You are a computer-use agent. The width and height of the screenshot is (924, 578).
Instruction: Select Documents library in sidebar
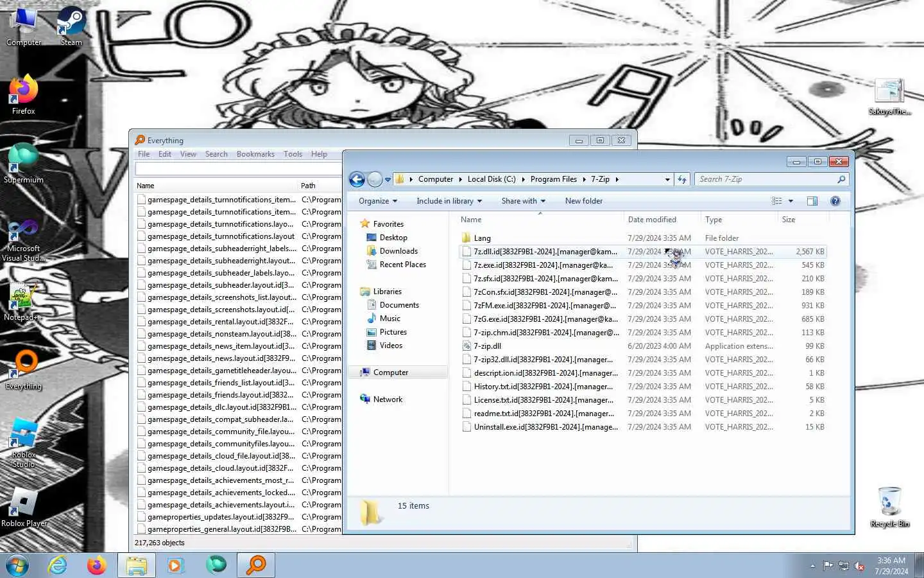(x=399, y=305)
